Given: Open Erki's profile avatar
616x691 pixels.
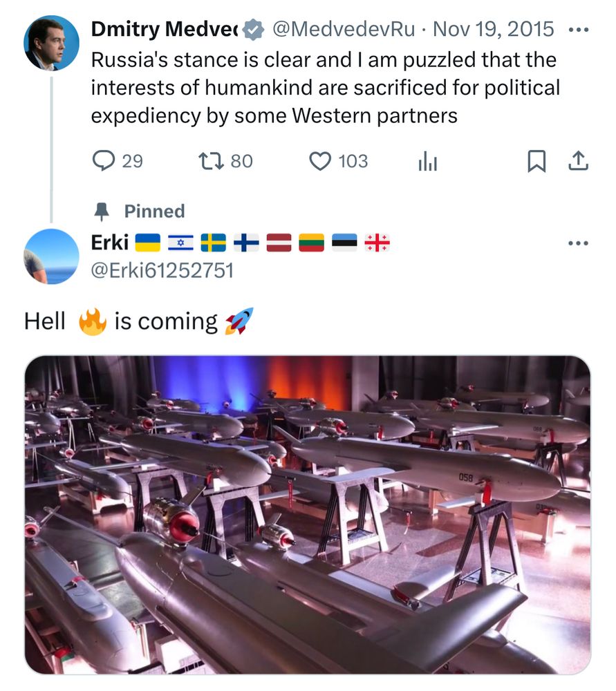Looking at the screenshot, I should [x=51, y=256].
